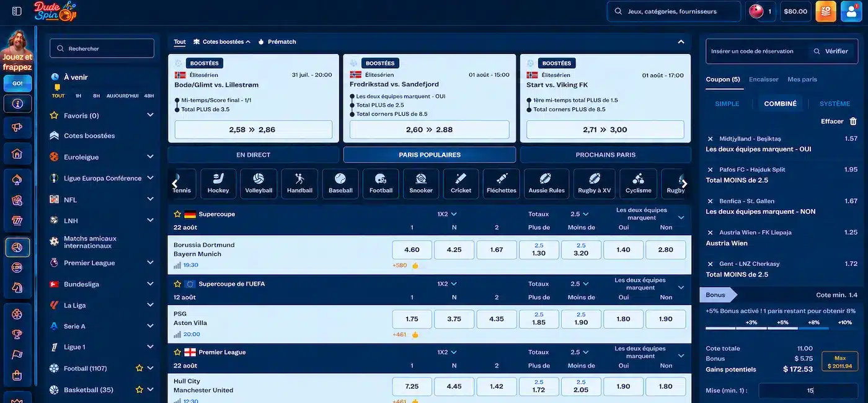The width and height of the screenshot is (868, 403).
Task: Click the Vérifier button
Action: pos(831,51)
